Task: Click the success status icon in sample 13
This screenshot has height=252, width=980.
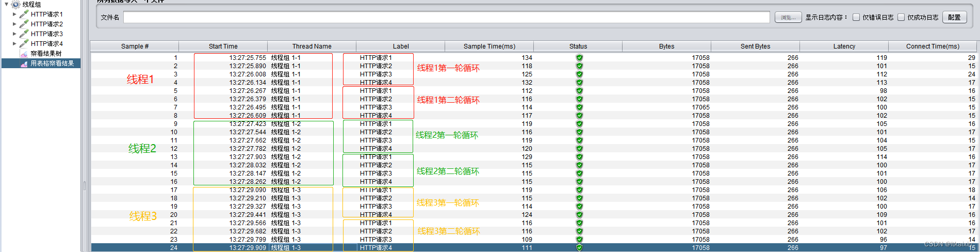Action: [x=579, y=157]
